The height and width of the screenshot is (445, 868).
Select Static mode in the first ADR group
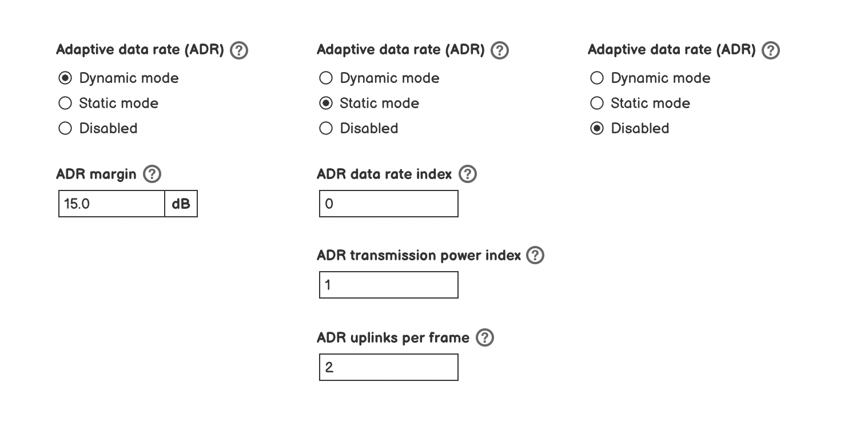coord(65,103)
